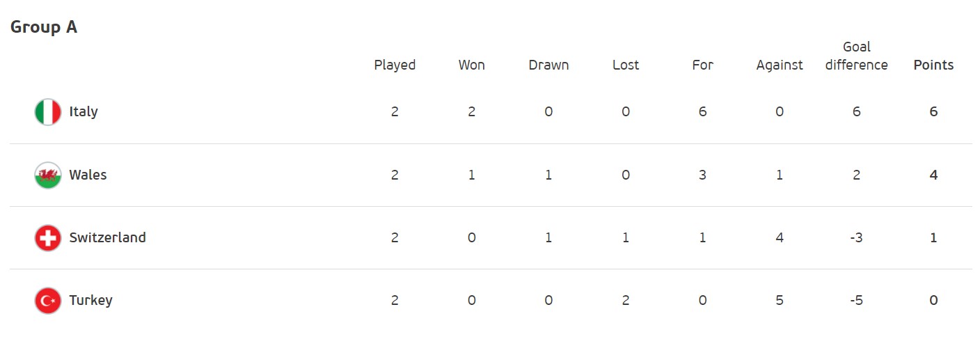The width and height of the screenshot is (980, 346).
Task: Open the Wales team link
Action: click(88, 175)
